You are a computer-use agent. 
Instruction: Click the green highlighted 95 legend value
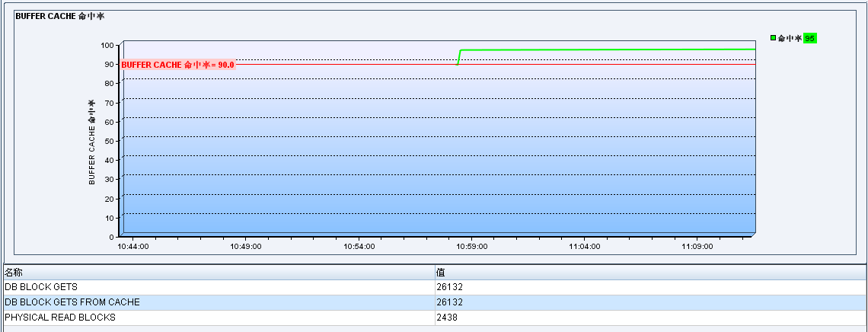click(x=810, y=38)
